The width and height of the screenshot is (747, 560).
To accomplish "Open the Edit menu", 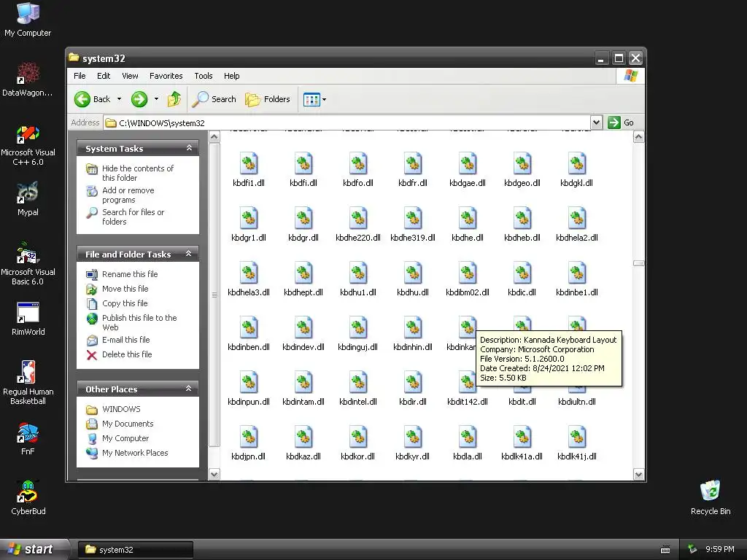I will click(104, 76).
